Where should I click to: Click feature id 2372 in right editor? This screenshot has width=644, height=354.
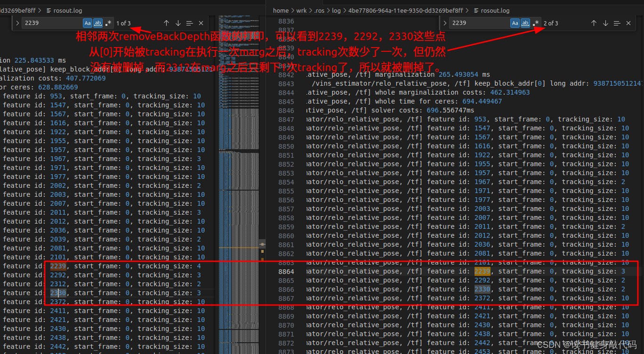tap(482, 298)
